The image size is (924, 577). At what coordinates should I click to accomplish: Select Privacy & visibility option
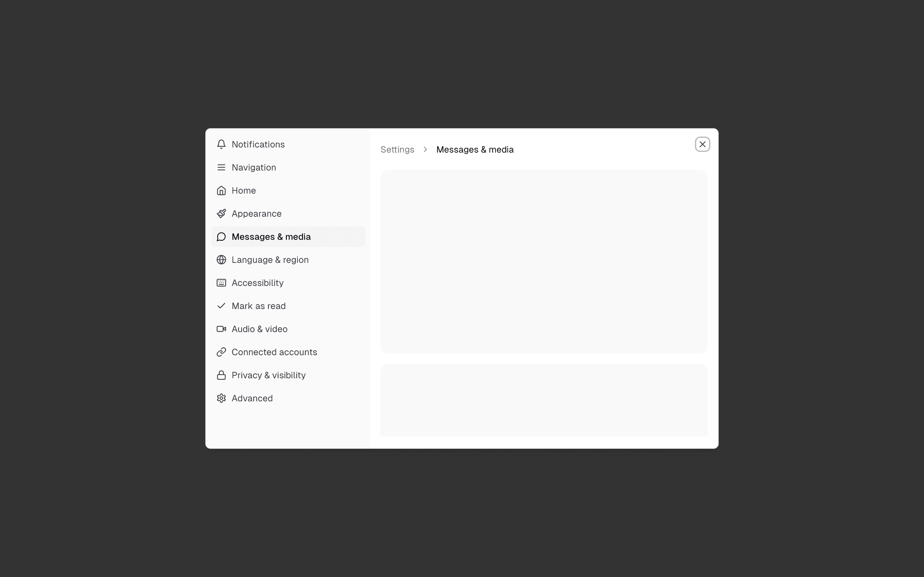coord(268,375)
